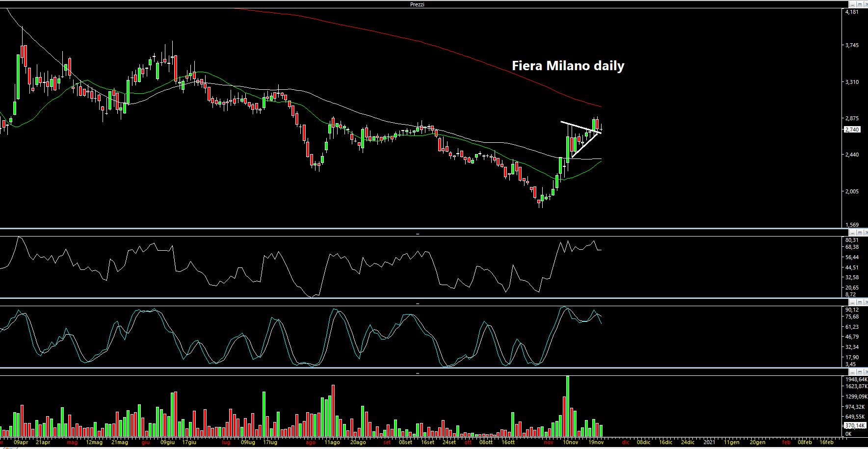Click the 2,440 price axis value
Viewport: 868px width, 449px height.
tap(852, 155)
